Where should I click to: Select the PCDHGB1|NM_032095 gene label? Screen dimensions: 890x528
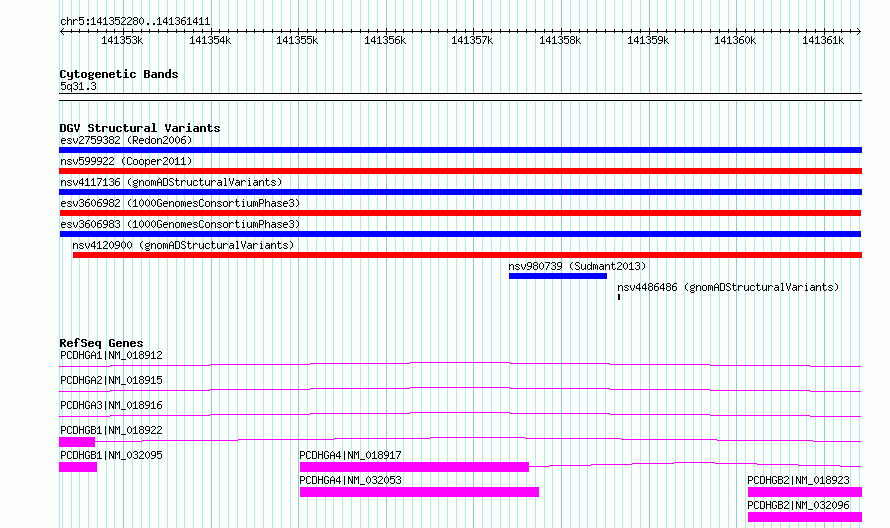[x=111, y=455]
